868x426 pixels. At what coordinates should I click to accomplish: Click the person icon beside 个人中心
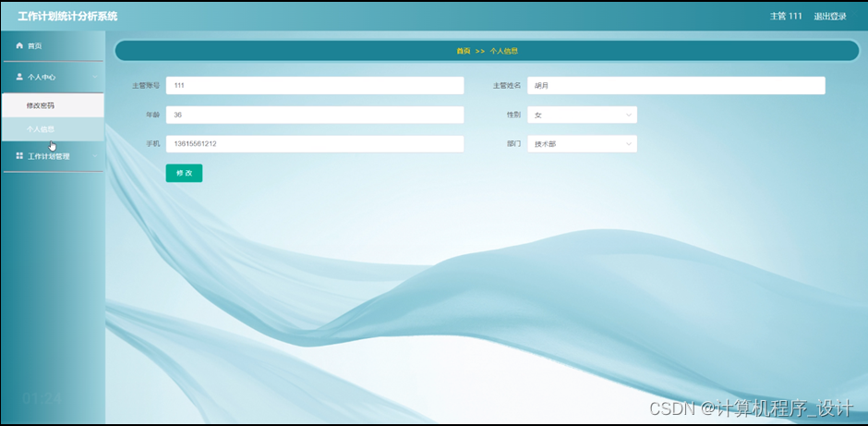pyautogui.click(x=19, y=77)
